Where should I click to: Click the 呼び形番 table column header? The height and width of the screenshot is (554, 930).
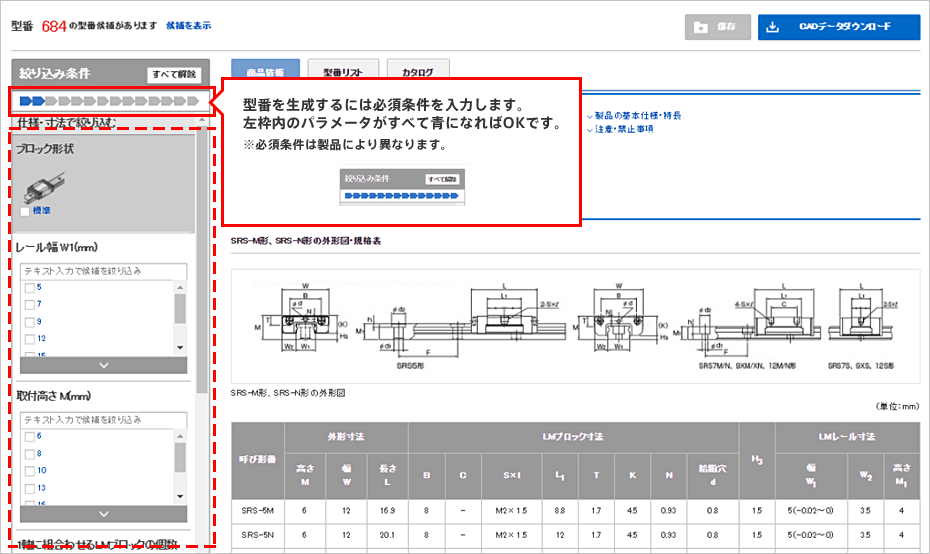tap(257, 460)
